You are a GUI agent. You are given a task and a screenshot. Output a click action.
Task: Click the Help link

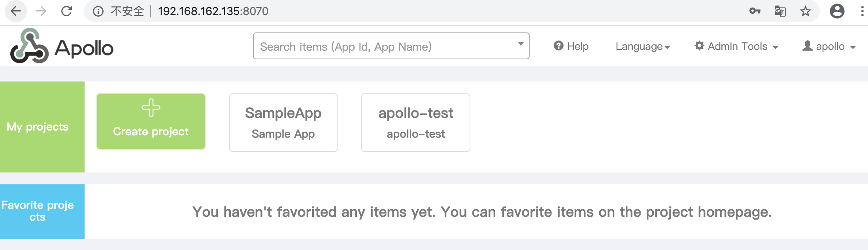(571, 46)
